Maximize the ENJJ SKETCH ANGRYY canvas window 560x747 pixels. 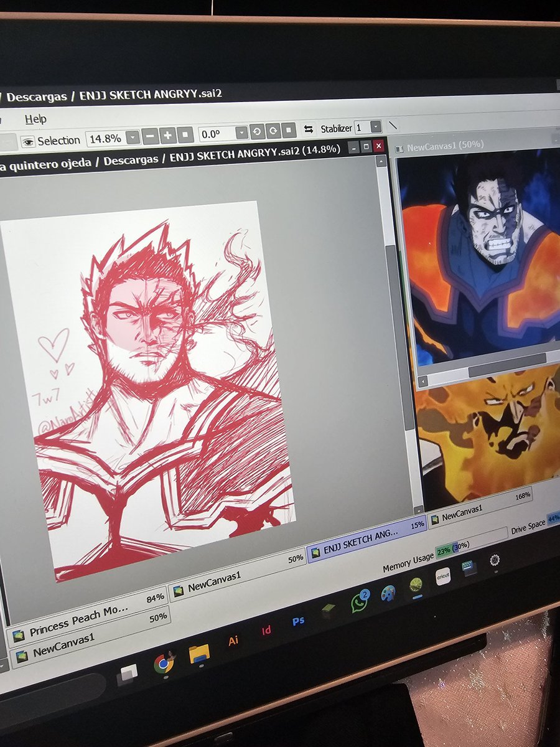366,148
